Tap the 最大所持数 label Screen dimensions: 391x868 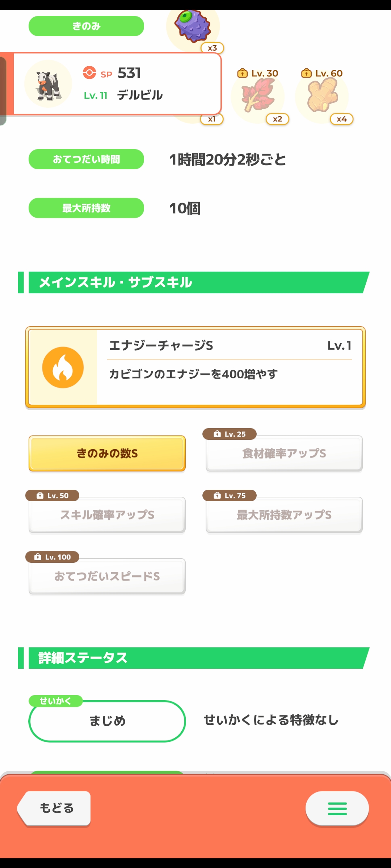[86, 208]
